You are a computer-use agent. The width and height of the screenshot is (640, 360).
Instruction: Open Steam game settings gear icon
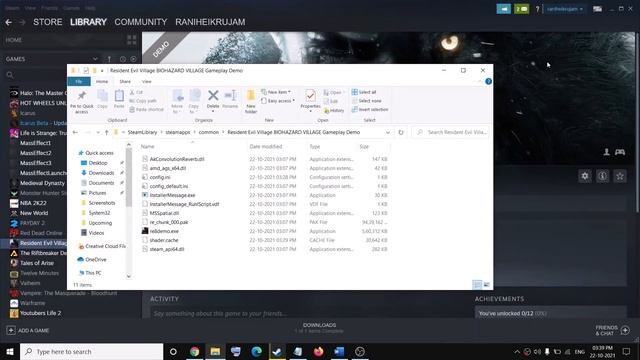(585, 176)
